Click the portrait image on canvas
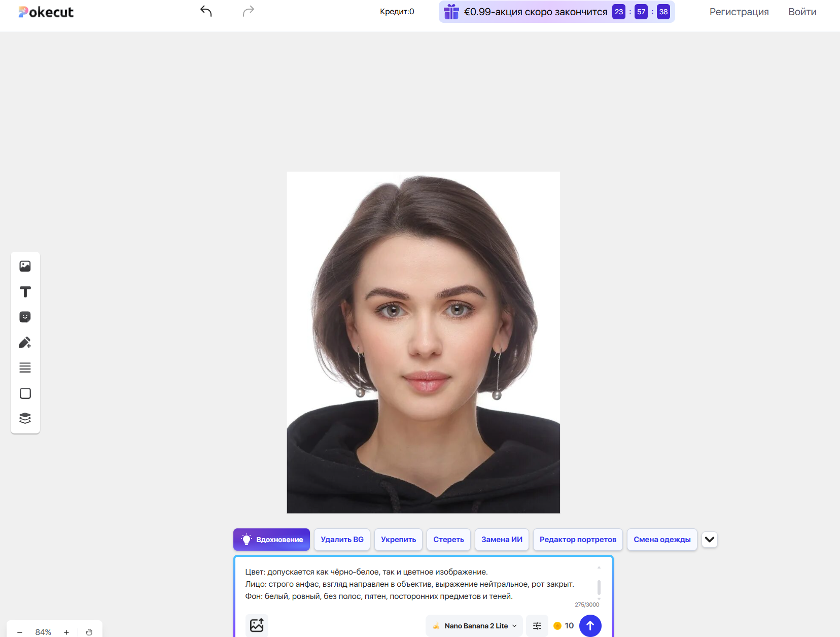 [424, 343]
